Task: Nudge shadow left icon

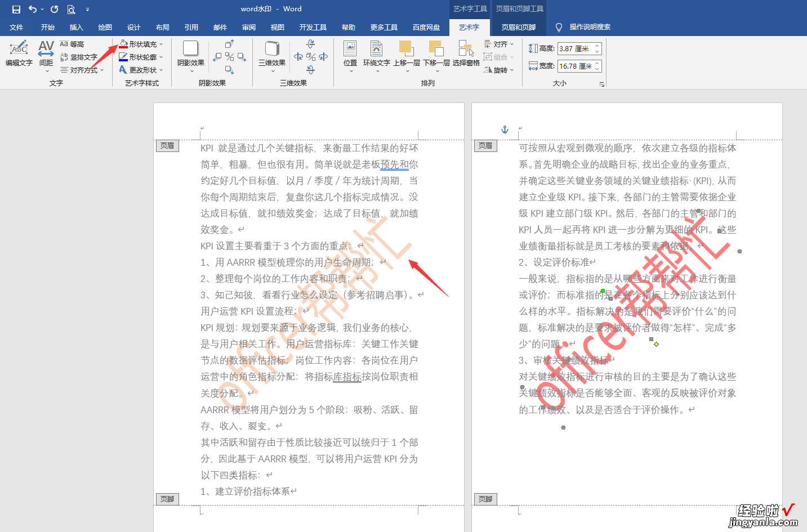Action: click(217, 57)
